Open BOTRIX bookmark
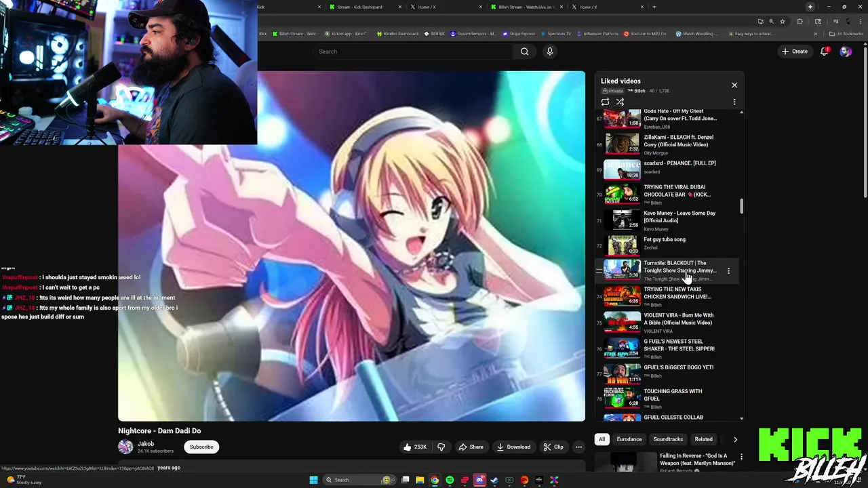868x488 pixels. coord(435,33)
